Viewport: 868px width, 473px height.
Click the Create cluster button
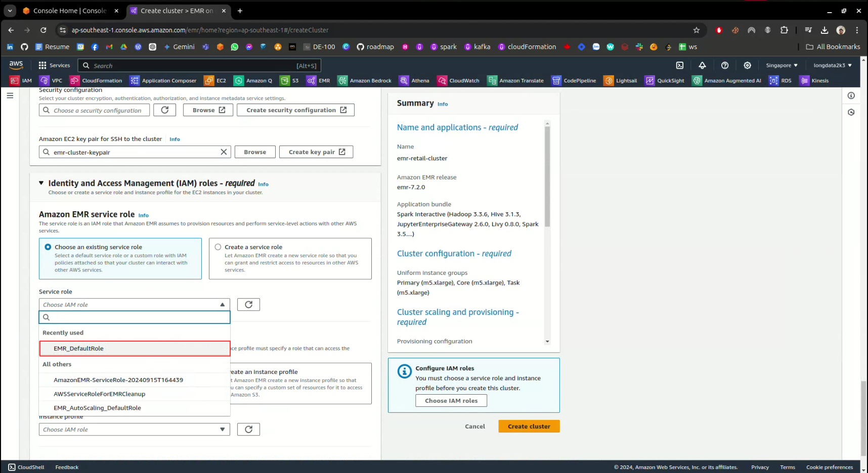529,427
